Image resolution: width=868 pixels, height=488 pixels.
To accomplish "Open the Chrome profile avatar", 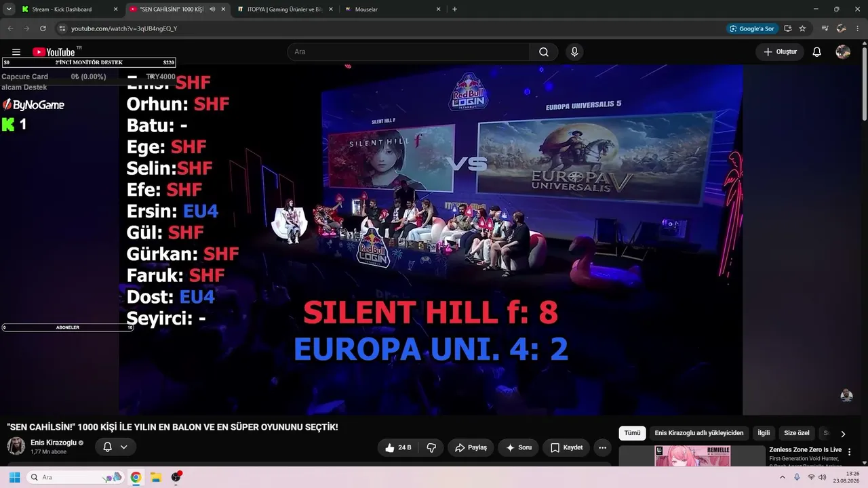I will click(x=842, y=28).
